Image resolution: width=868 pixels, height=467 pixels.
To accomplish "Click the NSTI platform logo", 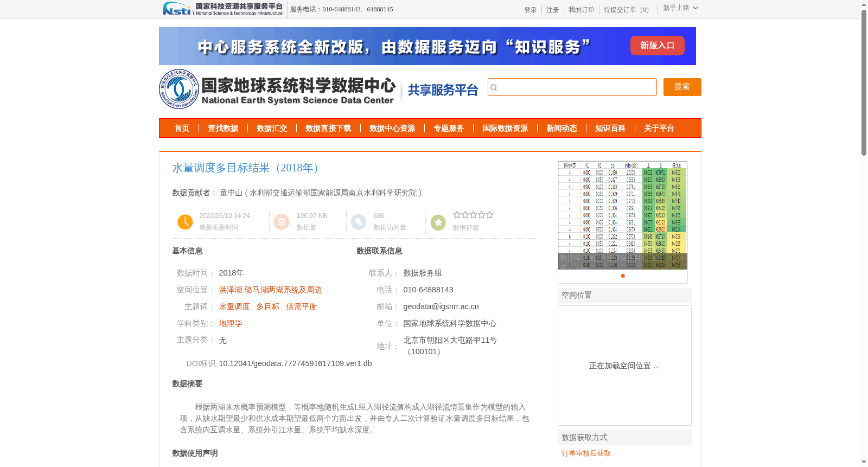I will (223, 9).
